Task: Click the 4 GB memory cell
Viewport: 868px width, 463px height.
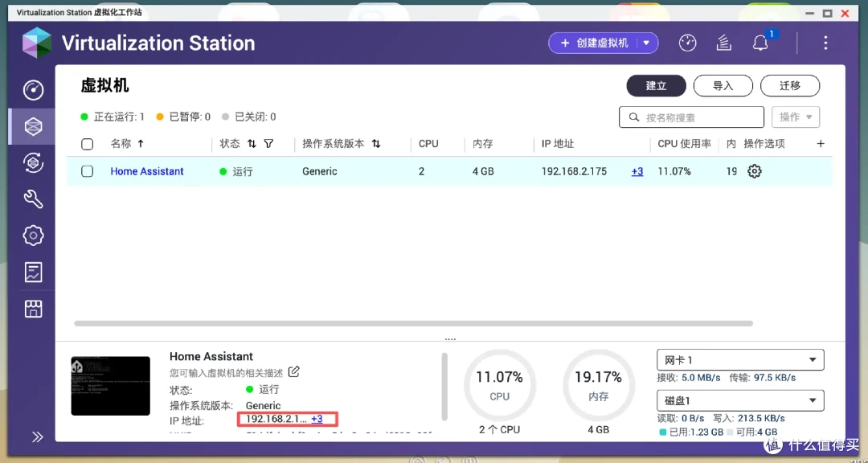Action: click(x=483, y=171)
